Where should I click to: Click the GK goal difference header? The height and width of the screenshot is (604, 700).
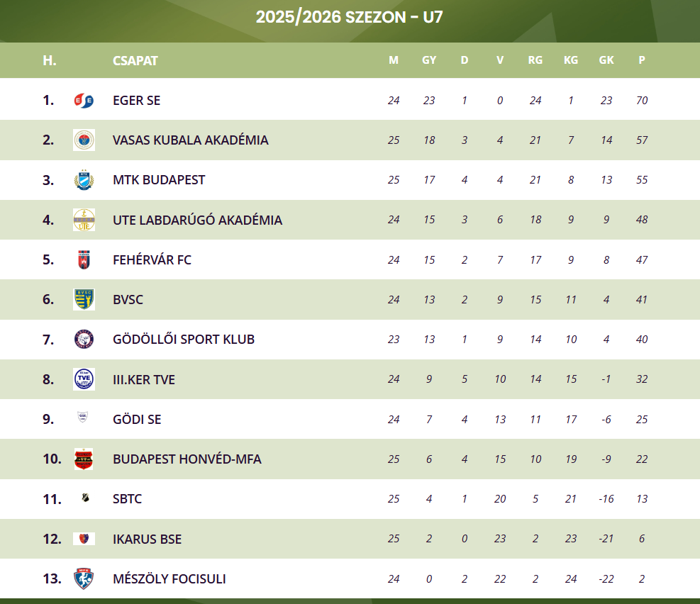coord(606,60)
